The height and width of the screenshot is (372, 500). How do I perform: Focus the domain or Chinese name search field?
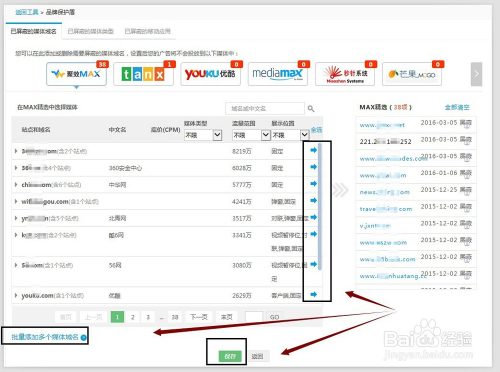[265, 109]
